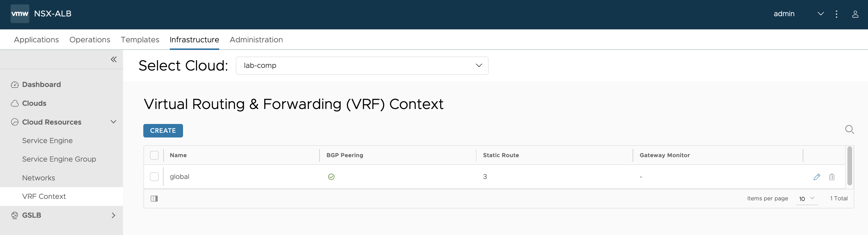Viewport: 868px width, 235px height.
Task: Open the three-dot options menu in header
Action: (x=836, y=14)
